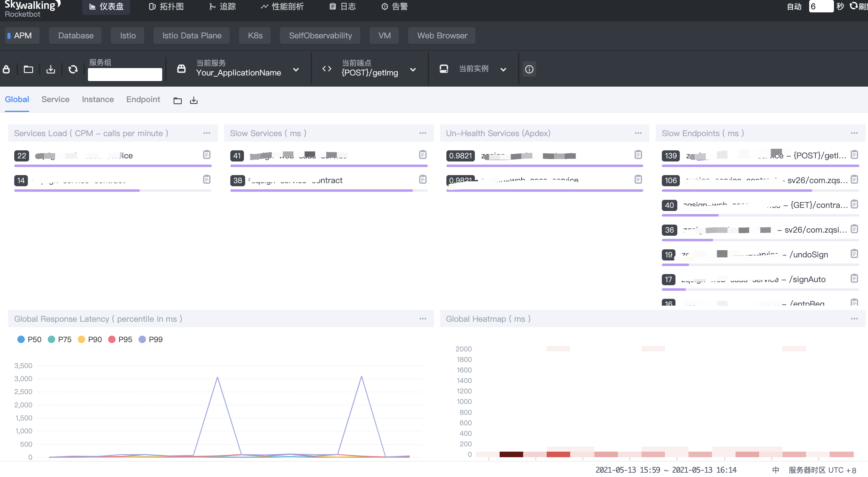
Task: Expand current service Your_ApplicationName dropdown
Action: click(x=296, y=70)
